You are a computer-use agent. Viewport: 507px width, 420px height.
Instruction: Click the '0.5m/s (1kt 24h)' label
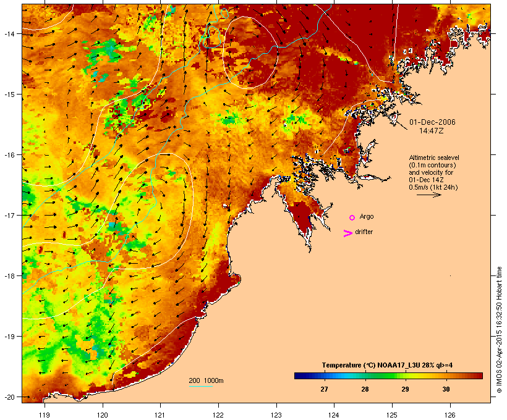point(433,187)
